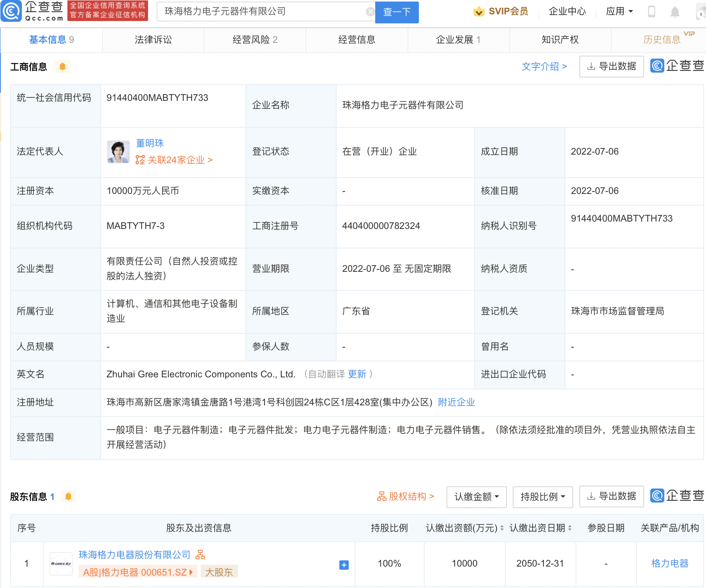The height and width of the screenshot is (588, 706).
Task: Click the Qcc.com logo icon
Action: click(11, 11)
